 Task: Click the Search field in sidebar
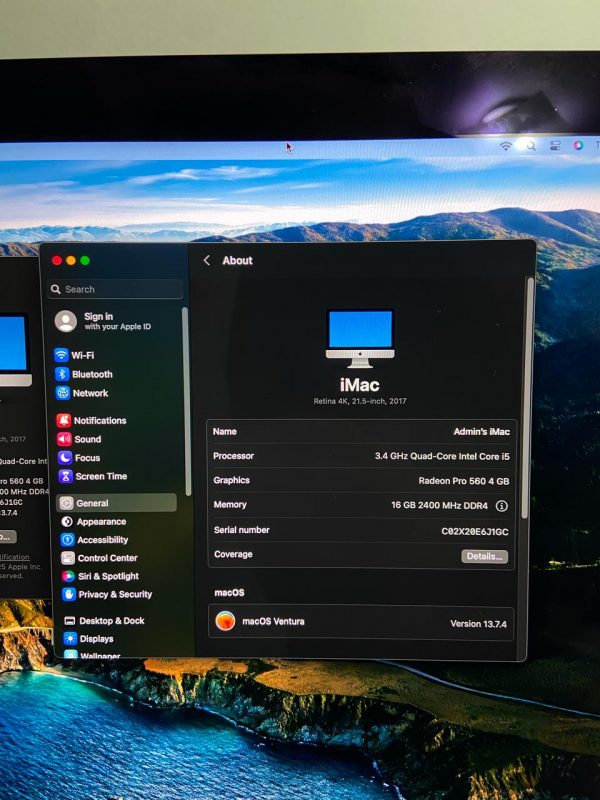coord(115,289)
